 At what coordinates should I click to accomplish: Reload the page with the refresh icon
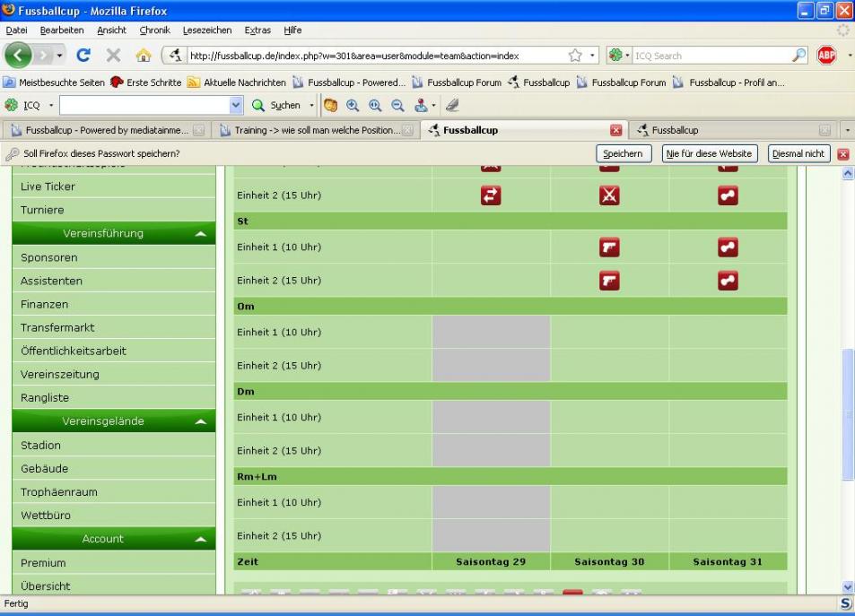(83, 56)
